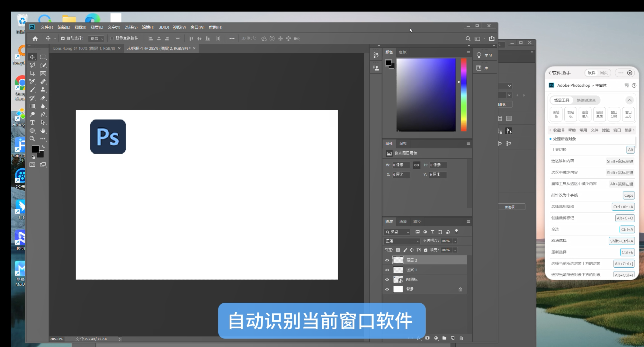Select the Horizontal Type tool

(x=32, y=123)
